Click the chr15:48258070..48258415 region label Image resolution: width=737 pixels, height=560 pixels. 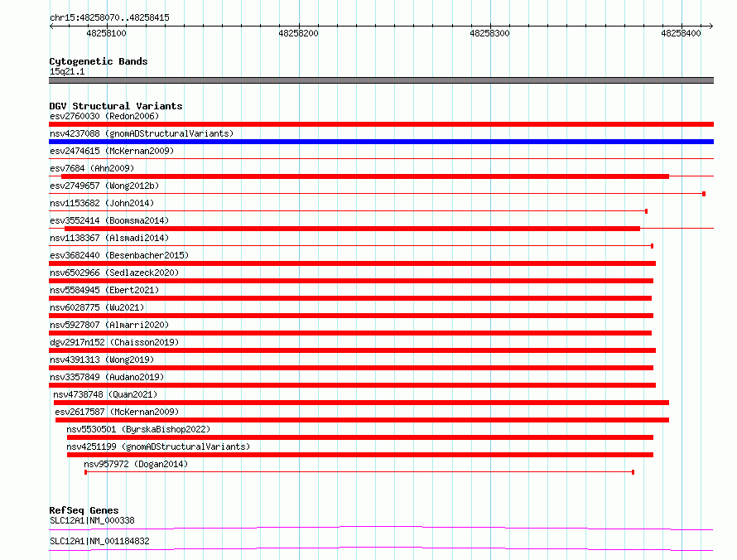109,17
